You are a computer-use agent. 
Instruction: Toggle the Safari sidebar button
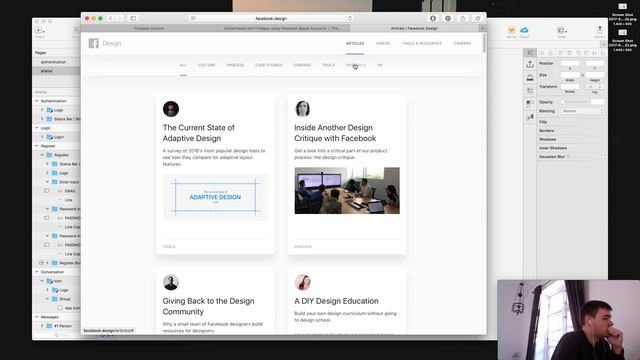pyautogui.click(x=133, y=18)
